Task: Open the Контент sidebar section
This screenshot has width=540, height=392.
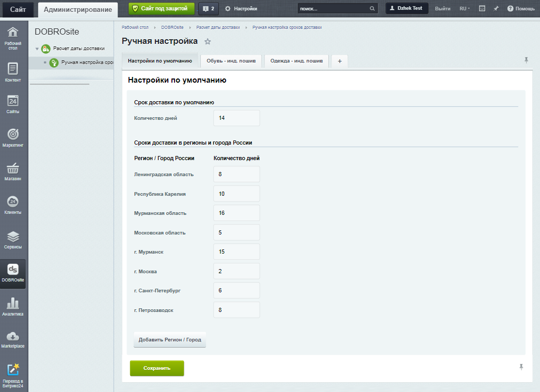Action: point(13,72)
